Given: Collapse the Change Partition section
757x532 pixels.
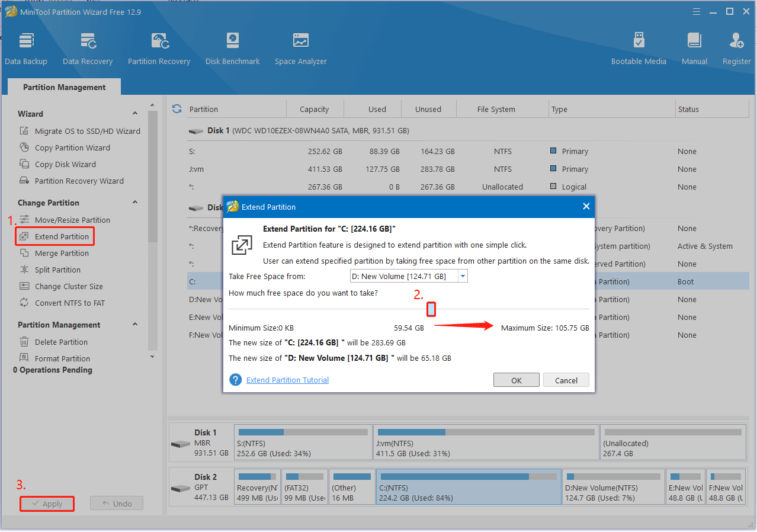Looking at the screenshot, I should point(135,203).
